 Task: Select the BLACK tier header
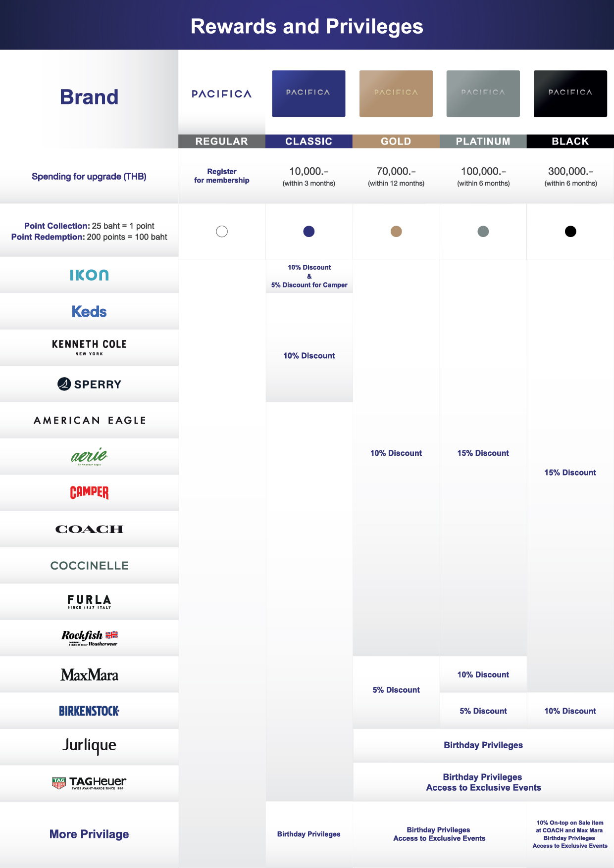[570, 142]
